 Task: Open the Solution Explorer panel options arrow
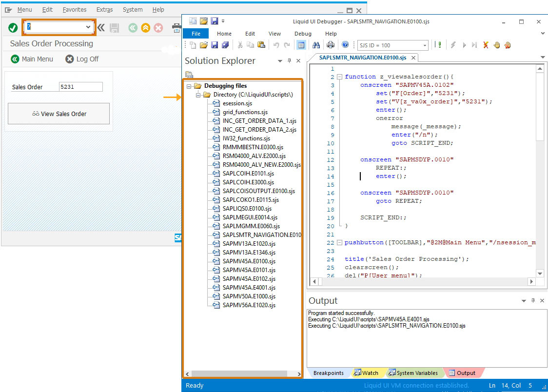280,61
